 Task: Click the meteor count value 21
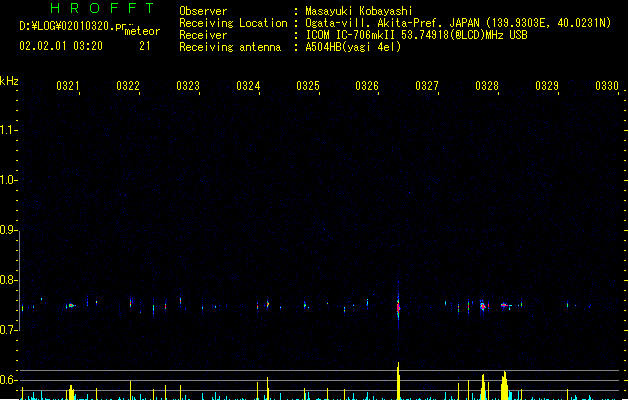point(145,46)
